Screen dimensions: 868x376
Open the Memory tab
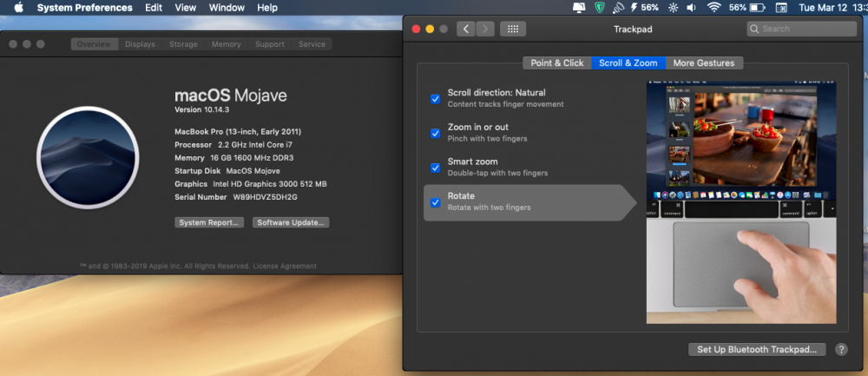point(227,44)
